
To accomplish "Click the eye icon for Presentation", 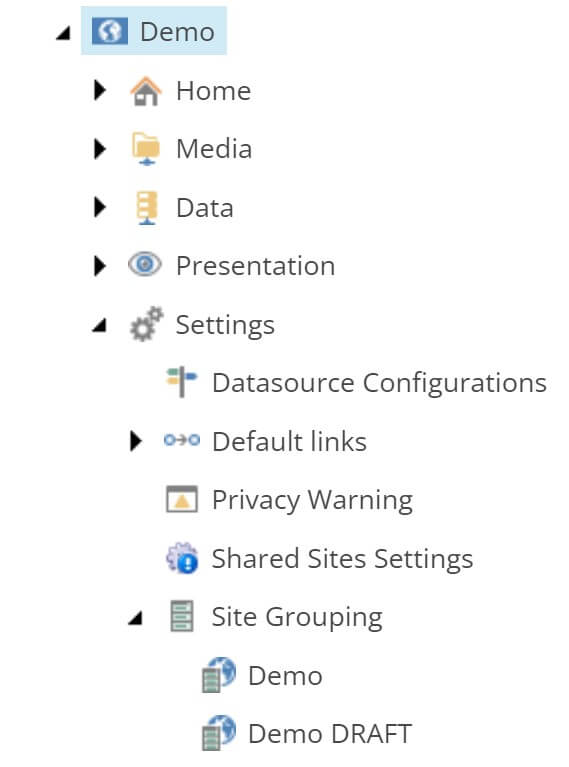I will (145, 265).
